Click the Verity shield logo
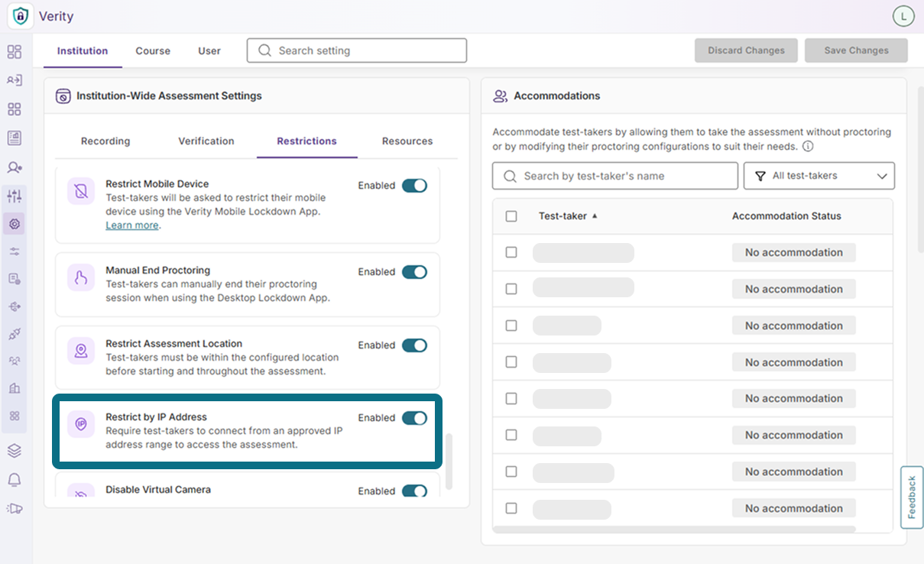 (21, 16)
